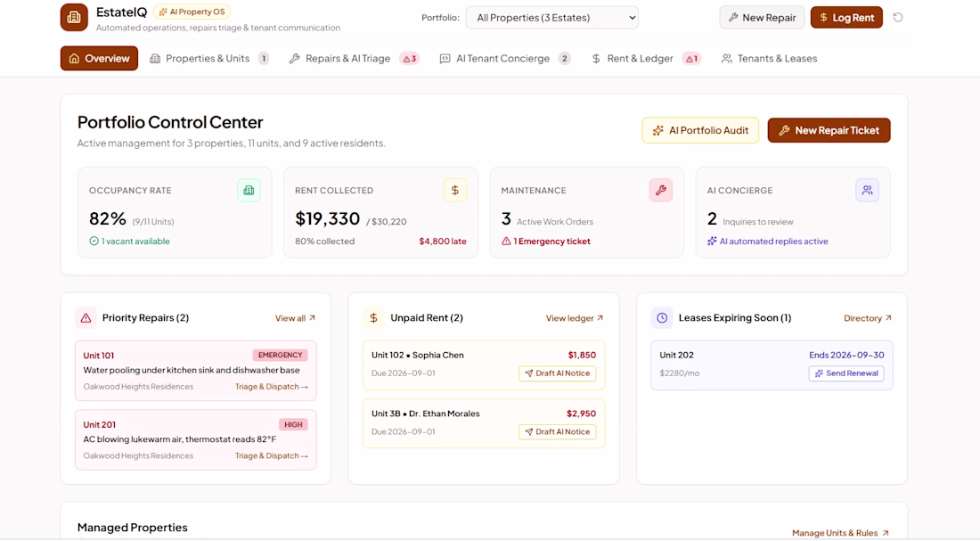This screenshot has height=541, width=980.
Task: Click the alert badge on Repairs & AI Triage
Action: tap(410, 59)
